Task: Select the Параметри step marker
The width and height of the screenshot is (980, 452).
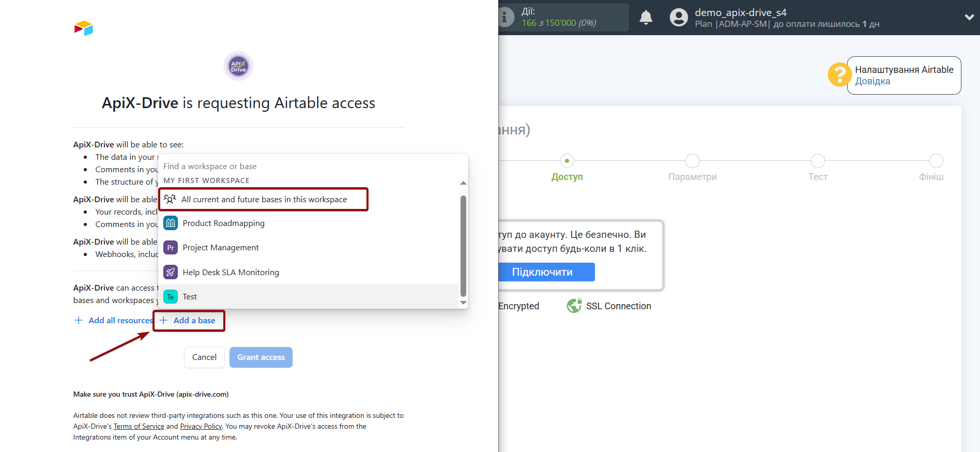Action: [x=693, y=161]
